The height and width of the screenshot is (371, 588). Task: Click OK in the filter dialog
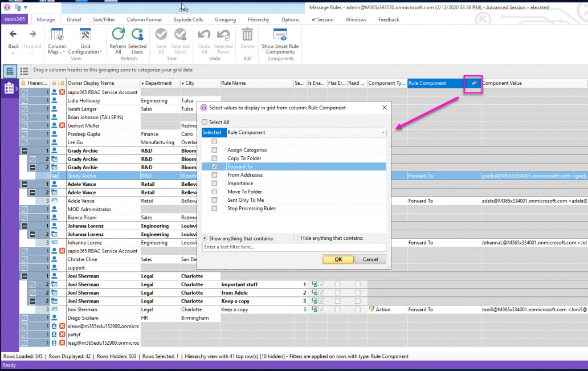coord(338,259)
